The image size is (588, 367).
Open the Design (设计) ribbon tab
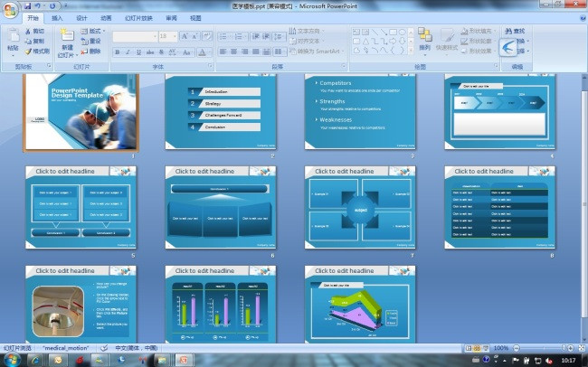tap(81, 17)
